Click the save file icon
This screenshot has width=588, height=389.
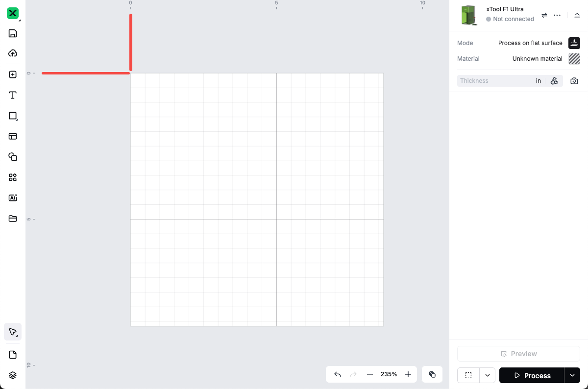(x=13, y=33)
